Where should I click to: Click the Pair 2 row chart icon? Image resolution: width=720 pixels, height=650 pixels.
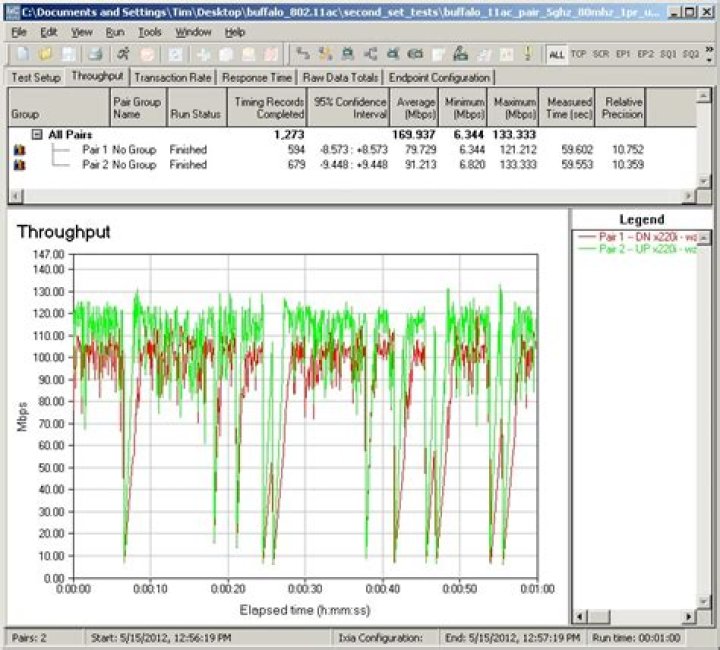19,165
